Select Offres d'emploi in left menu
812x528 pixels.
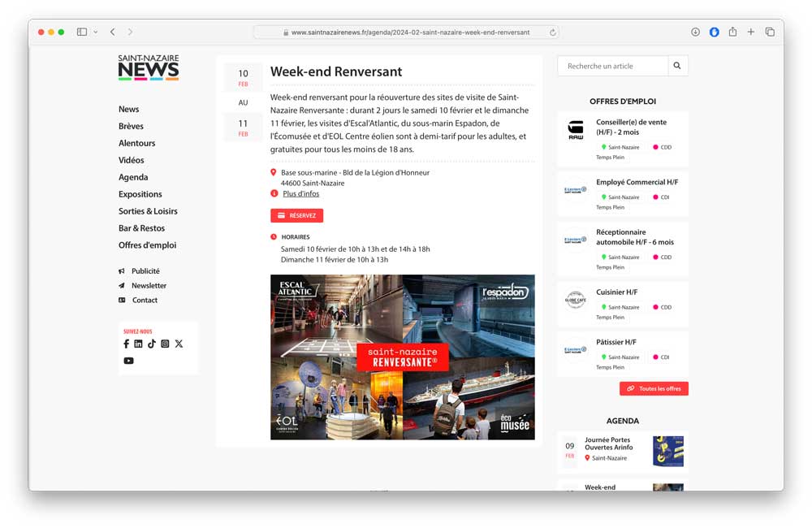tap(147, 245)
